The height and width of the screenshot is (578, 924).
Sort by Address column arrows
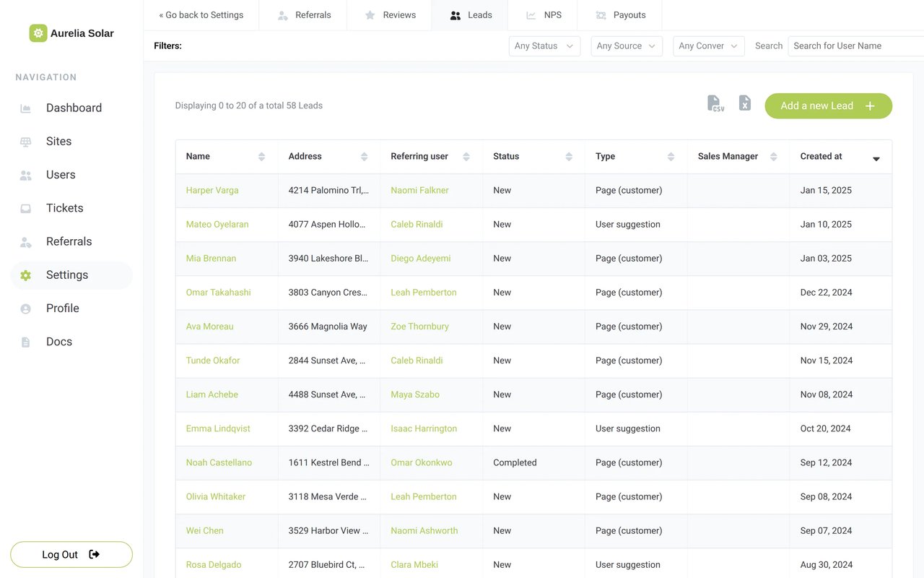[364, 157]
